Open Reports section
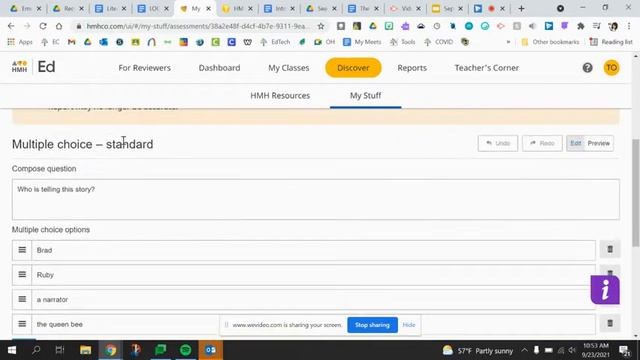Image resolution: width=640 pixels, height=360 pixels. (412, 68)
